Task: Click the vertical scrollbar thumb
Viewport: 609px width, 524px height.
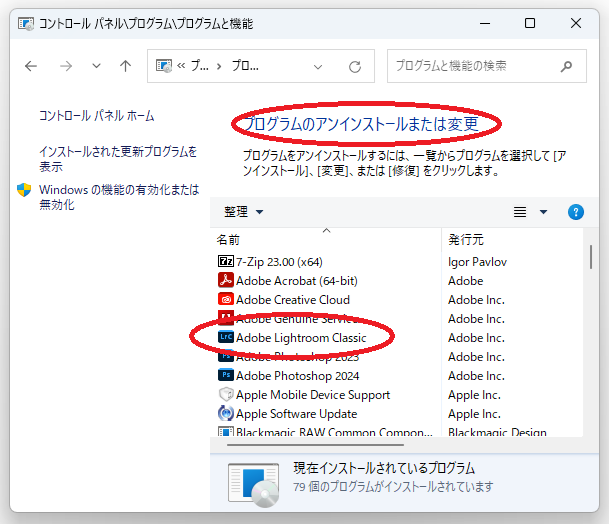Action: click(x=590, y=257)
